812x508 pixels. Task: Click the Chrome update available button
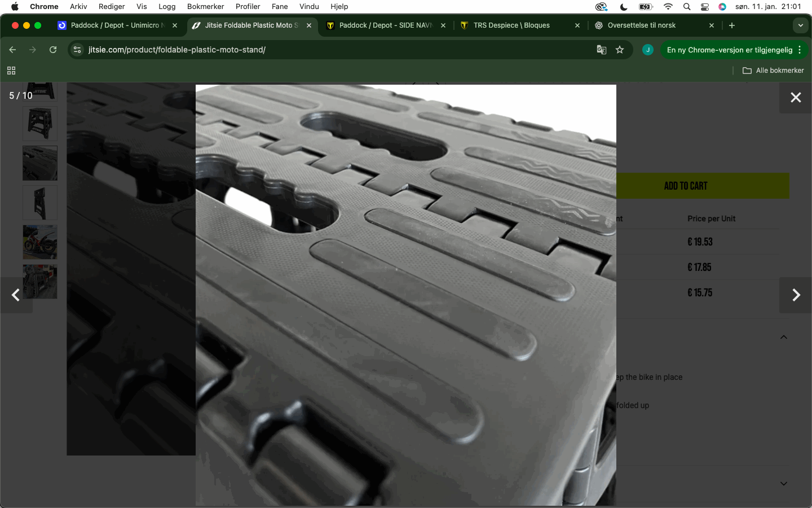coord(729,50)
